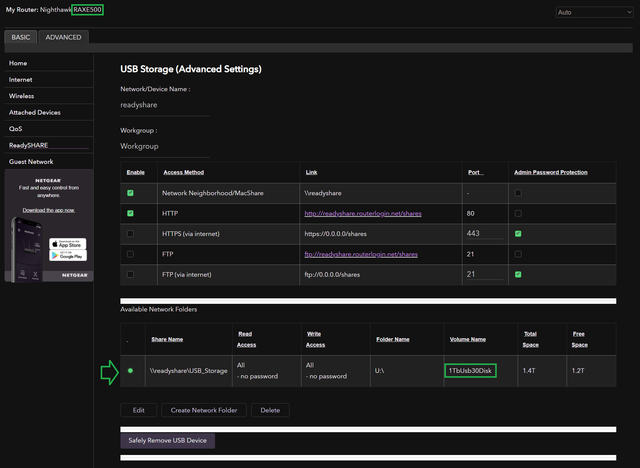Viewport: 640px width, 468px height.
Task: Click the Total Space column header
Action: pyautogui.click(x=531, y=339)
